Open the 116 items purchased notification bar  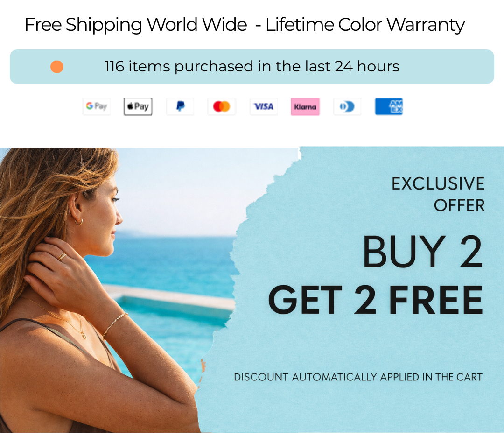[252, 67]
